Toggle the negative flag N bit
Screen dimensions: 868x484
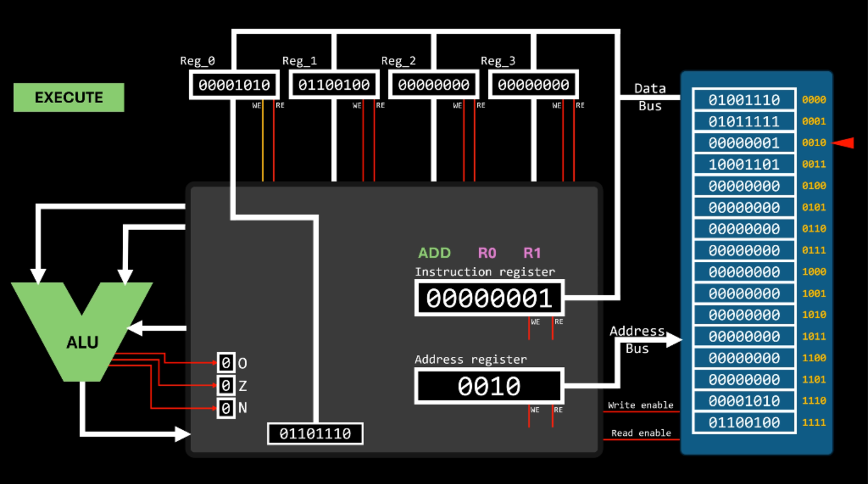point(226,408)
